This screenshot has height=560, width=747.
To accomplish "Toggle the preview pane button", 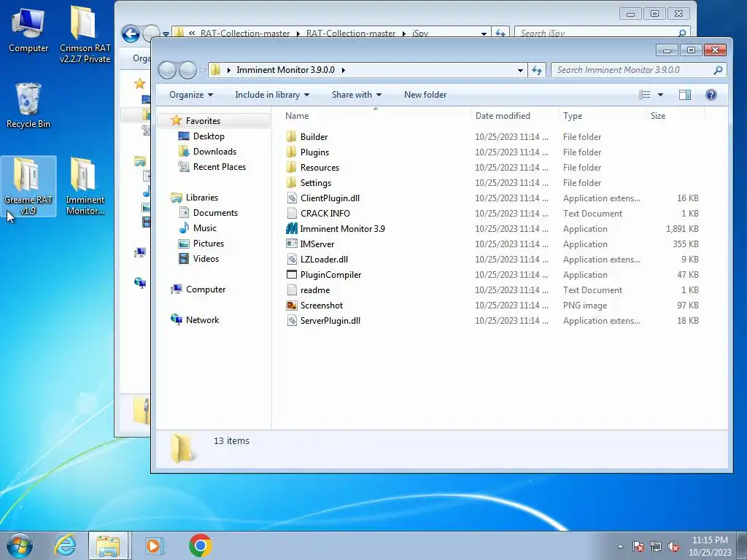I will (684, 95).
